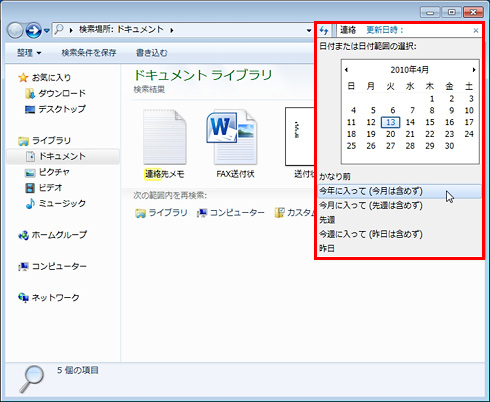The height and width of the screenshot is (402, 490).
Task: Select ネットワーク in the navigation pane
Action: [x=55, y=298]
